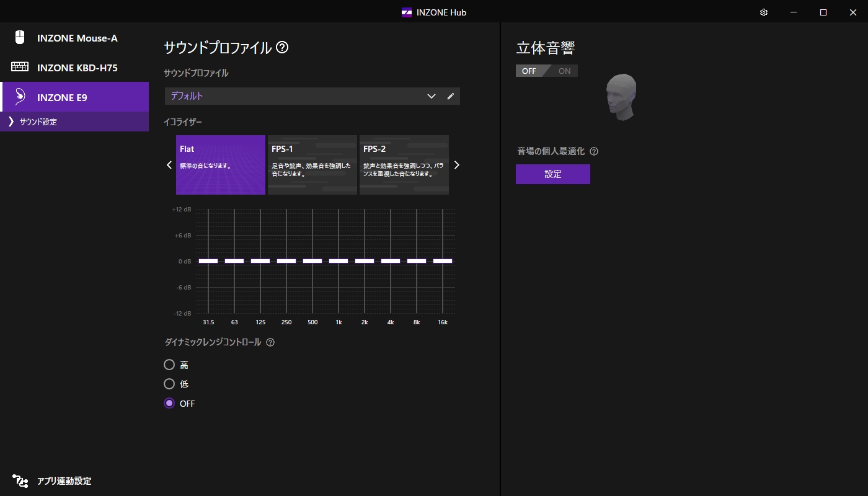Show previous equalizer presets with left arrow
Screen dimensions: 868x496
coord(169,165)
